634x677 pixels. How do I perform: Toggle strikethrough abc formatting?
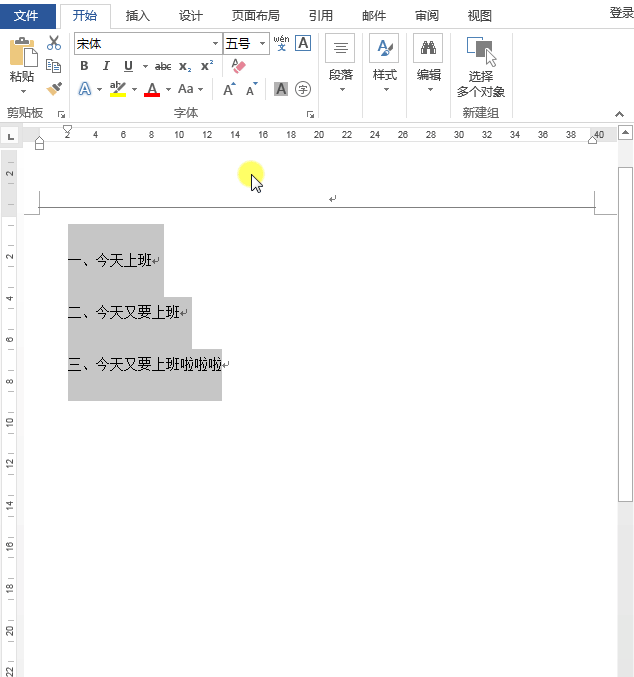point(163,66)
